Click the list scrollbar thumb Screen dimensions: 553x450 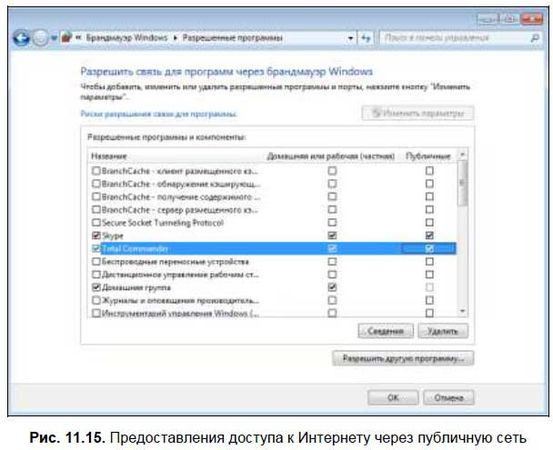click(x=462, y=183)
